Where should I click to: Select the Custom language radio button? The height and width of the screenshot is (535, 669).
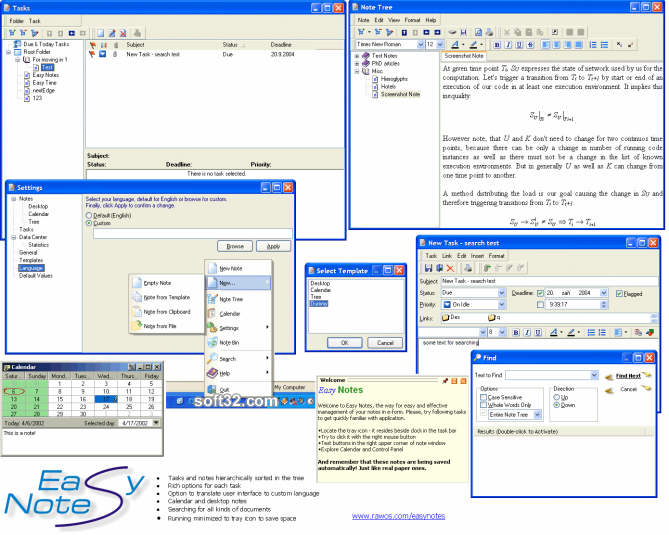coord(89,223)
